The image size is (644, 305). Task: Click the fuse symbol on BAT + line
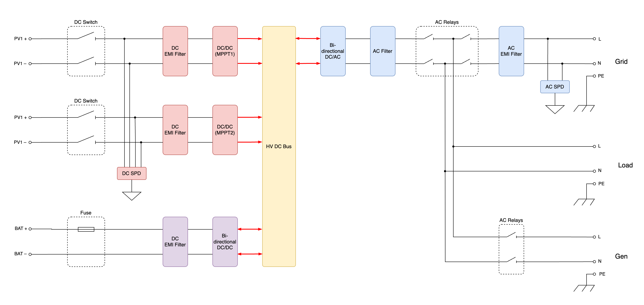(86, 229)
